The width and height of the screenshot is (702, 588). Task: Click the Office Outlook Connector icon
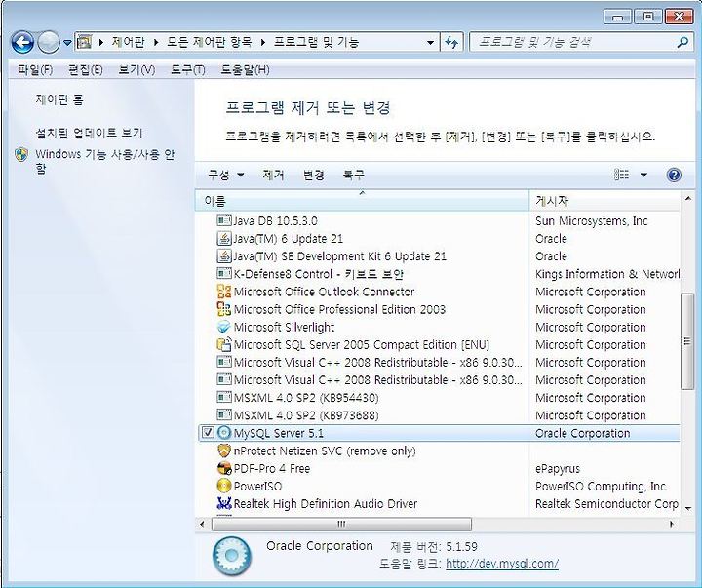click(x=224, y=292)
